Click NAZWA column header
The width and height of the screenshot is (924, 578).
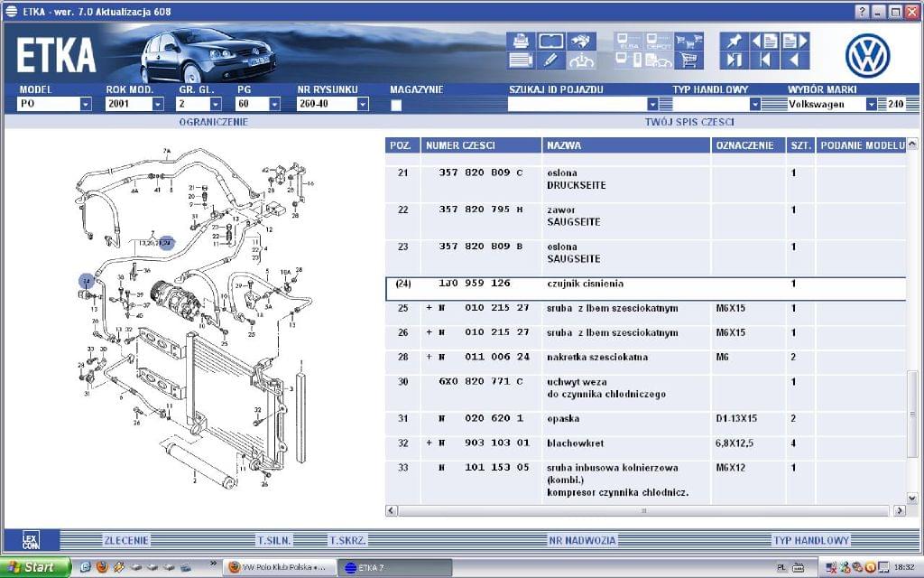point(626,145)
